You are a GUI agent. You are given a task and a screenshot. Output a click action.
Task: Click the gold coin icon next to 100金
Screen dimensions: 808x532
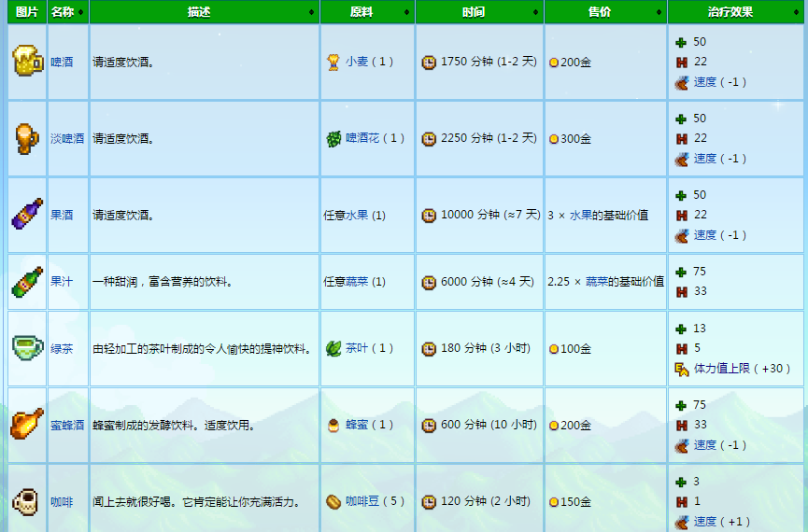pyautogui.click(x=553, y=349)
